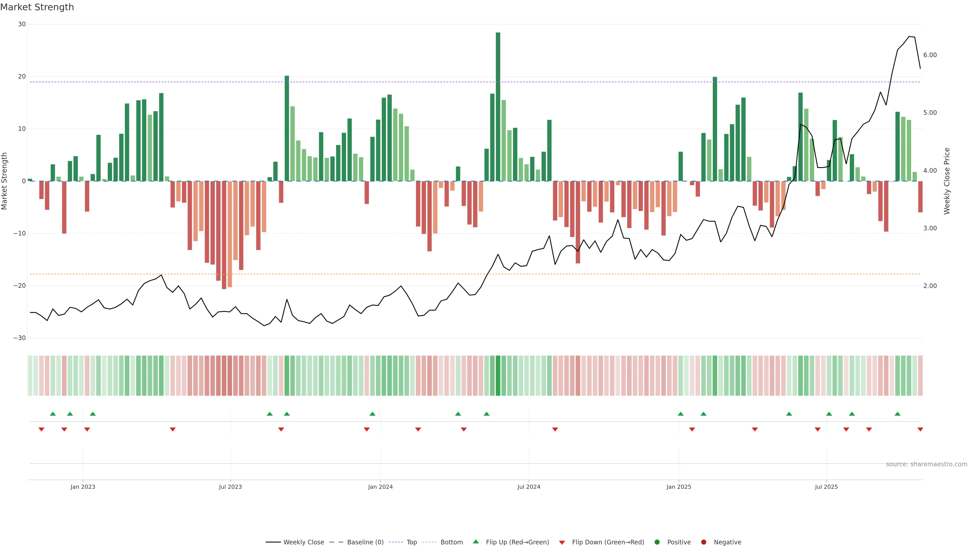
Task: Click the Market Strength chart title
Action: [x=37, y=7]
